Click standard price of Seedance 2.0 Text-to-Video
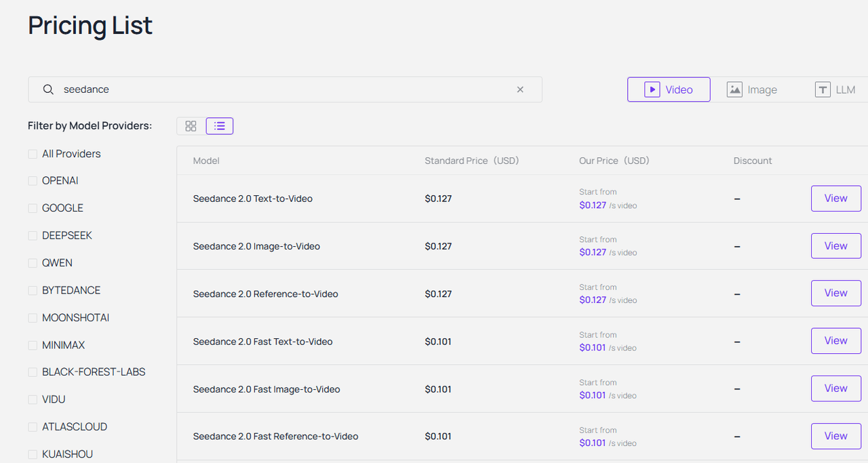Image resolution: width=868 pixels, height=463 pixels. (438, 199)
